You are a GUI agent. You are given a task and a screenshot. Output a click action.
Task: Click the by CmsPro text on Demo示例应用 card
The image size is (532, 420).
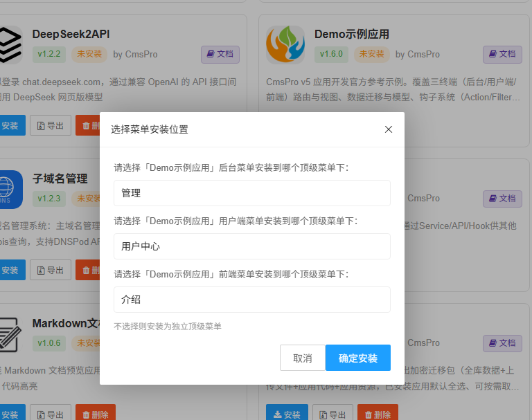click(418, 54)
